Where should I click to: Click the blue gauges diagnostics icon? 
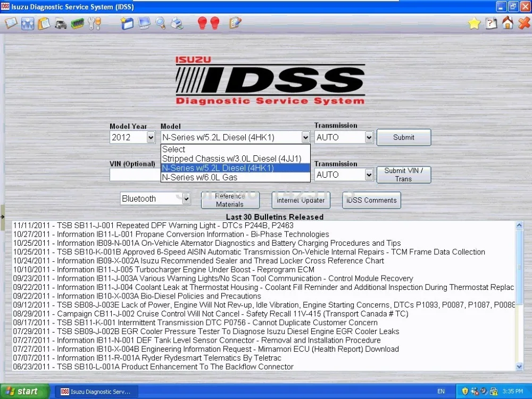point(28,23)
